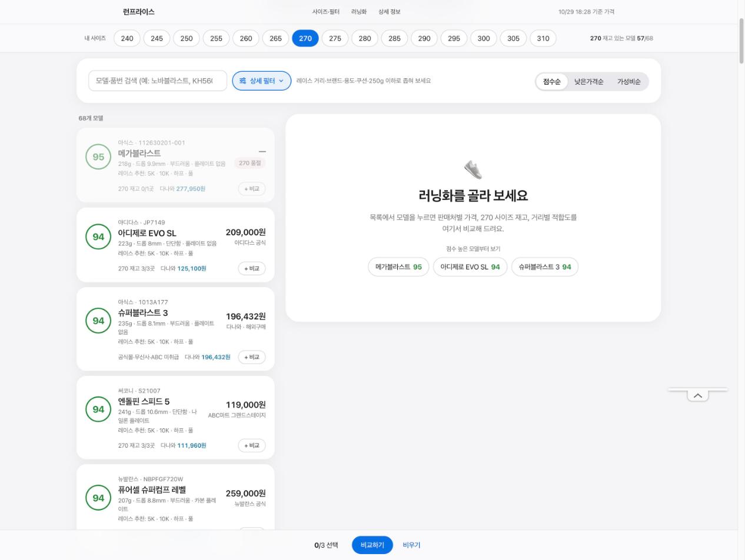
Task: Click the score 94 badge on 엔돌핀 스피드 5 card
Action: pyautogui.click(x=98, y=409)
